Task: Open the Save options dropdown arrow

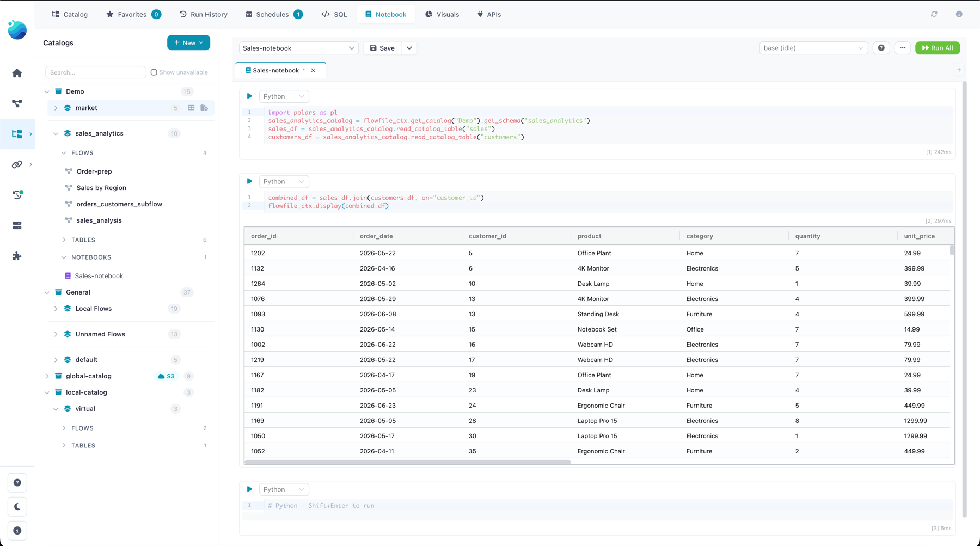Action: [x=409, y=48]
